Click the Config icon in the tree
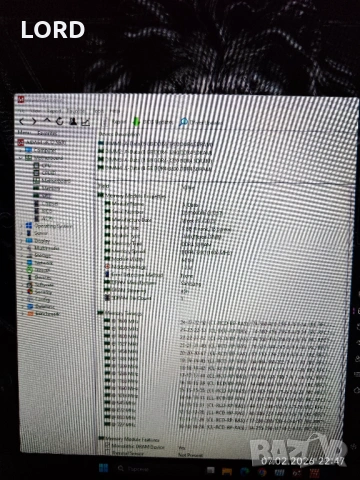 [x=30, y=299]
